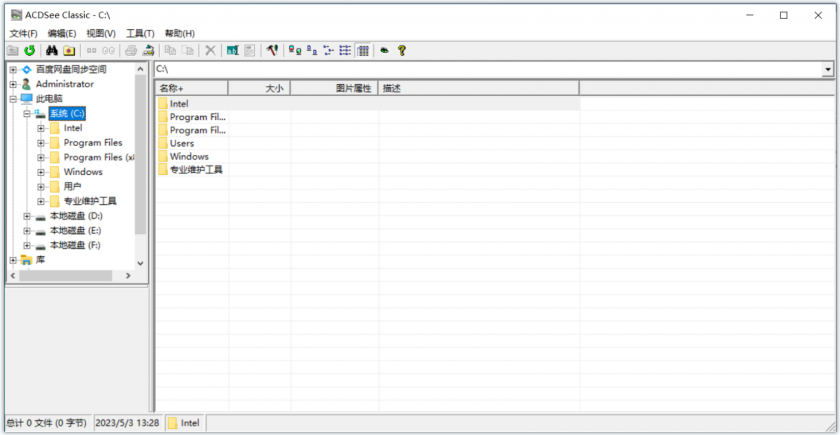Expand the Program Files tree node
This screenshot has height=435, width=840.
pyautogui.click(x=41, y=143)
